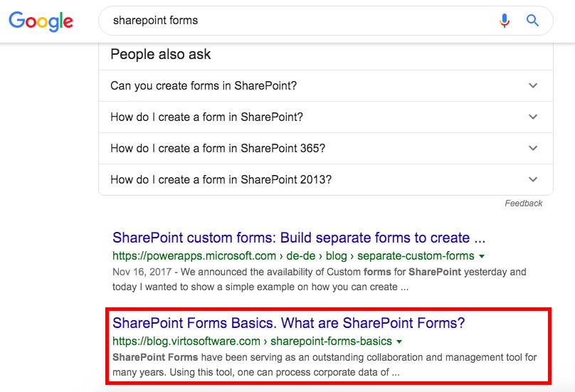Expand "How do I create a form in SharePoint?" chevron
Image resolution: width=575 pixels, height=392 pixels.
point(533,117)
